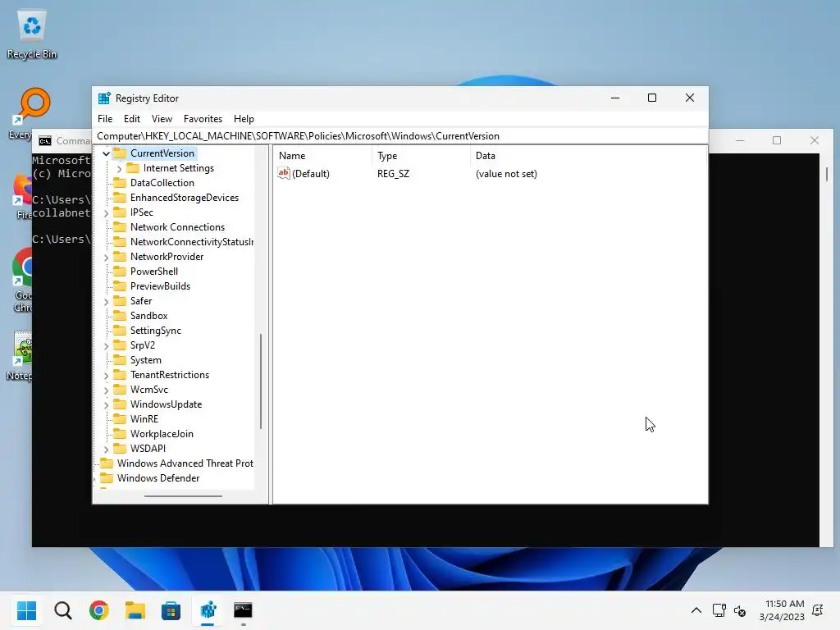Image resolution: width=840 pixels, height=630 pixels.
Task: Select the Safer key label
Action: pyautogui.click(x=141, y=301)
